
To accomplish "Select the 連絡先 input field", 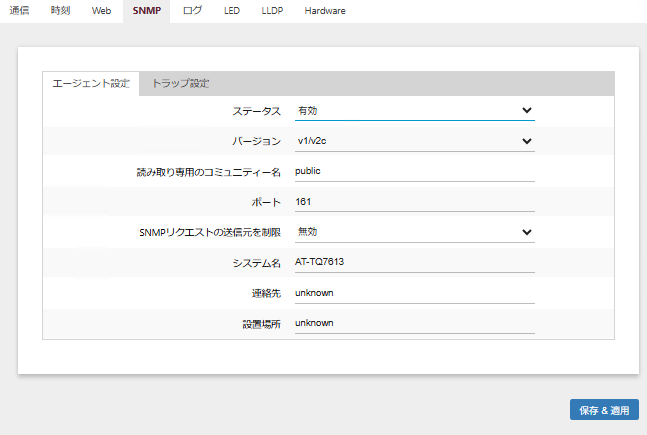I will tap(414, 293).
